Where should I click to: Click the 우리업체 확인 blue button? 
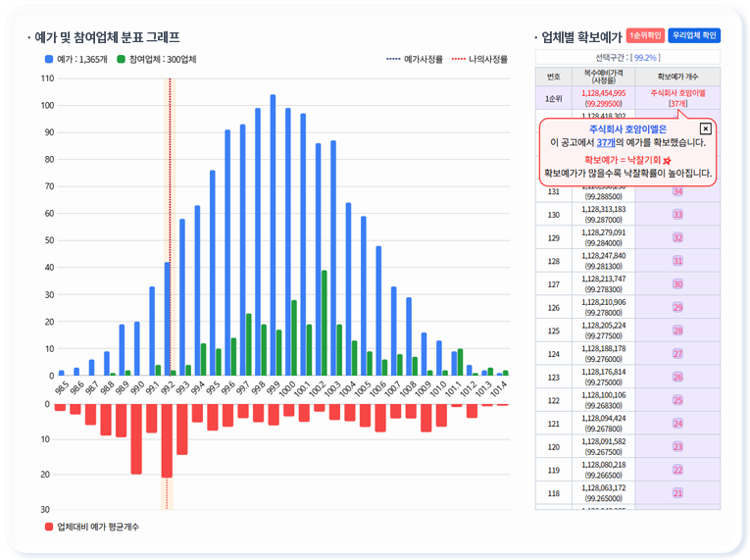[x=694, y=35]
